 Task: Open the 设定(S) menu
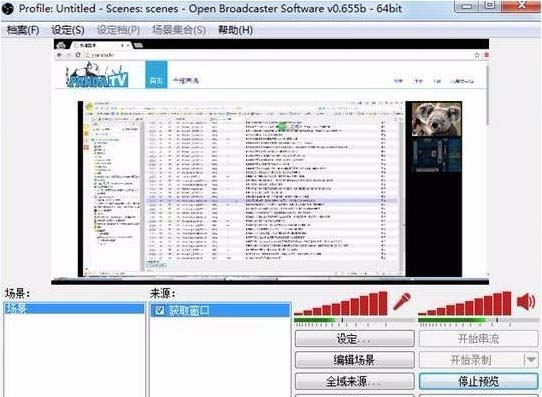[68, 30]
